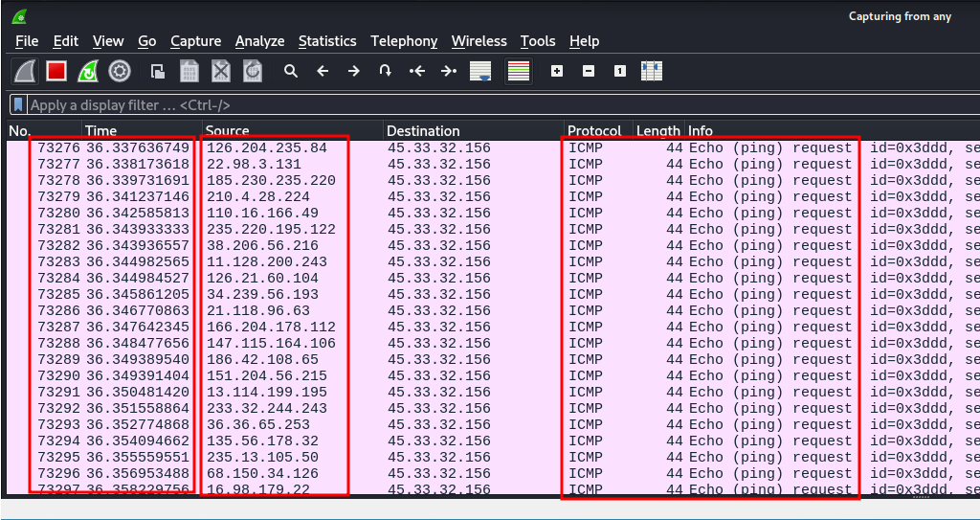The width and height of the screenshot is (980, 520).
Task: Sort by Source column header
Action: pyautogui.click(x=293, y=131)
